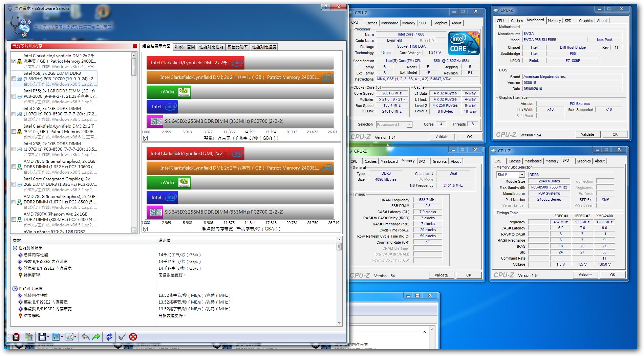Open the Caches tab in CPU-Z processor window
The height and width of the screenshot is (356, 644).
tap(371, 23)
